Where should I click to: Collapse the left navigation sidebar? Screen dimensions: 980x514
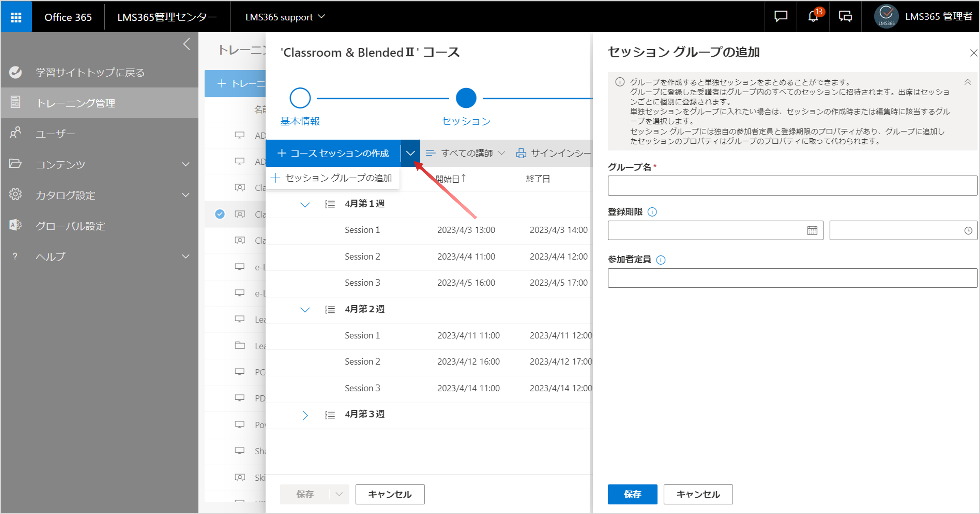(186, 44)
